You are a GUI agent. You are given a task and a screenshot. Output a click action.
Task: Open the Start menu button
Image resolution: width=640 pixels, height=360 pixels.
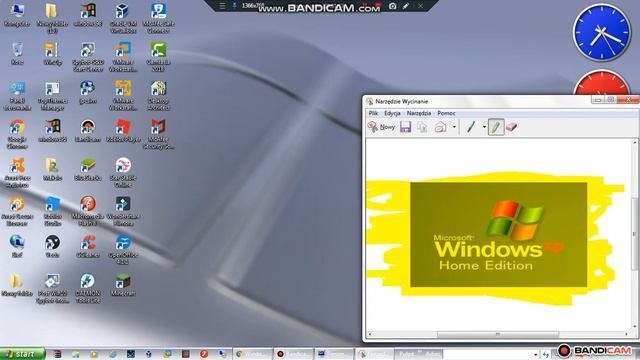click(22, 354)
